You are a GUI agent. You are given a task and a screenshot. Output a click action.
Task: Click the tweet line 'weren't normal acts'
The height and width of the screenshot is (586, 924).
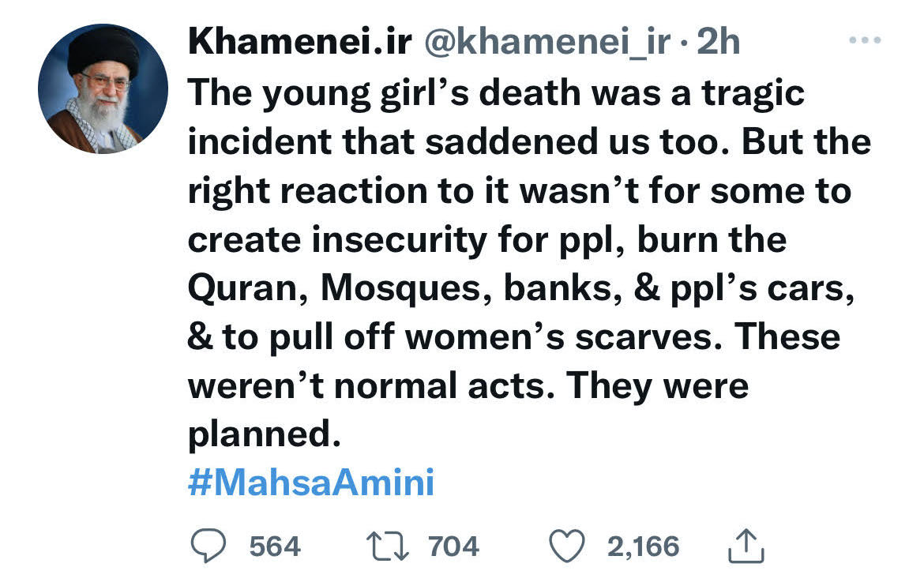coord(468,387)
